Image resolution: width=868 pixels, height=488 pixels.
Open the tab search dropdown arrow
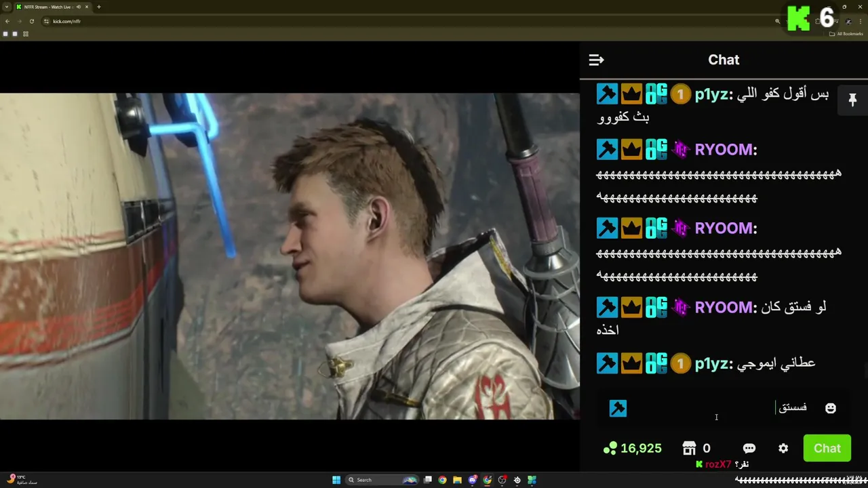(6, 7)
